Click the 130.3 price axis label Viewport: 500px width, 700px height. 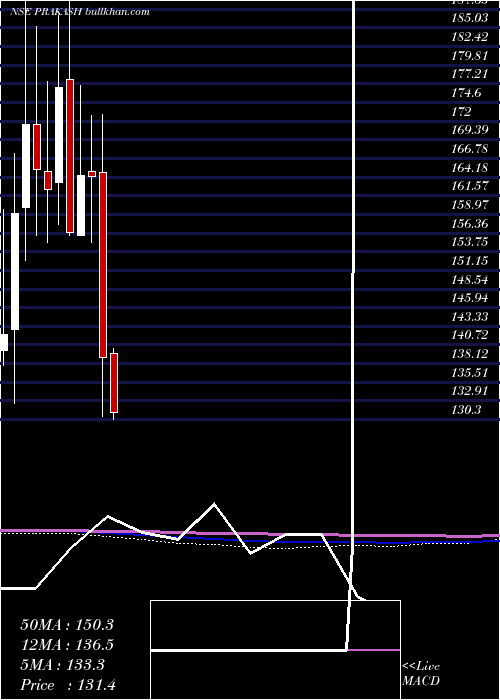(x=466, y=409)
